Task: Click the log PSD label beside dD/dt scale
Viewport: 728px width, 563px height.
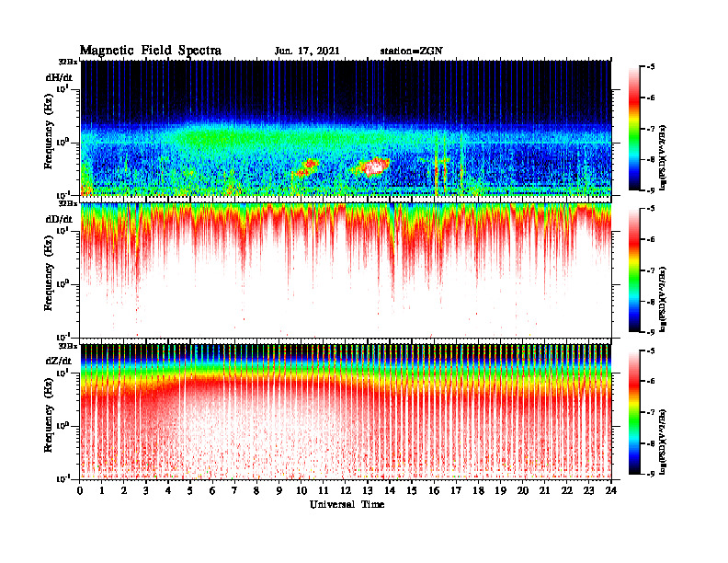Action: (x=663, y=299)
